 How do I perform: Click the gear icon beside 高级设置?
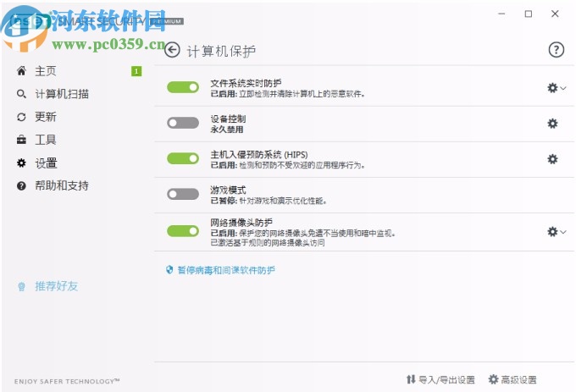tap(493, 379)
